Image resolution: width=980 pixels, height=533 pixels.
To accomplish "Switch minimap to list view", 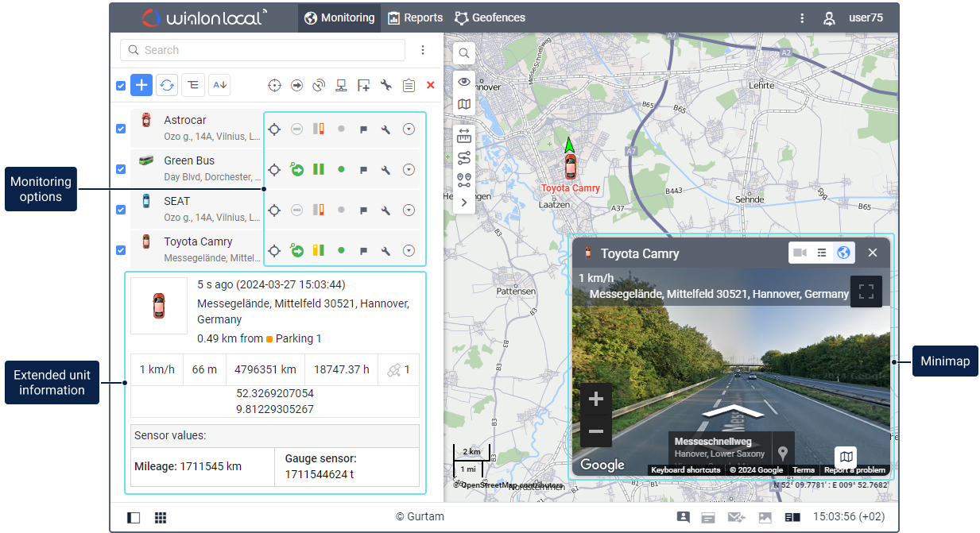I will [822, 253].
